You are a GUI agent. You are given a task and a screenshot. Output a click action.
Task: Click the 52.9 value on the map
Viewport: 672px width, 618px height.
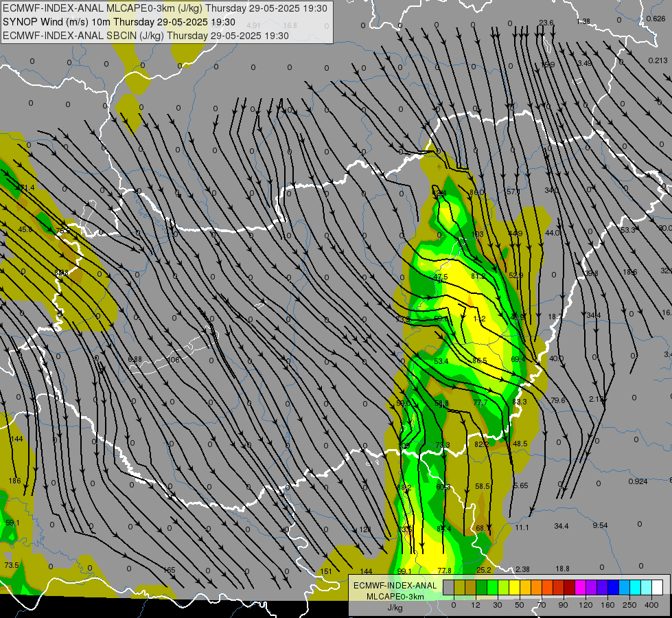[x=516, y=276]
